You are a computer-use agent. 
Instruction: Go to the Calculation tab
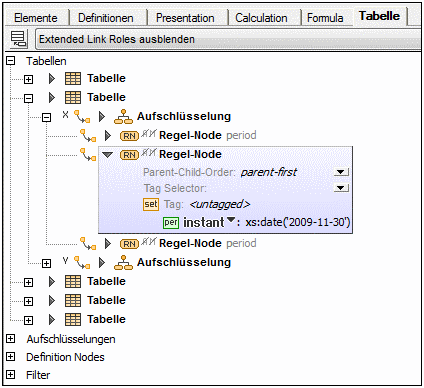pos(261,18)
